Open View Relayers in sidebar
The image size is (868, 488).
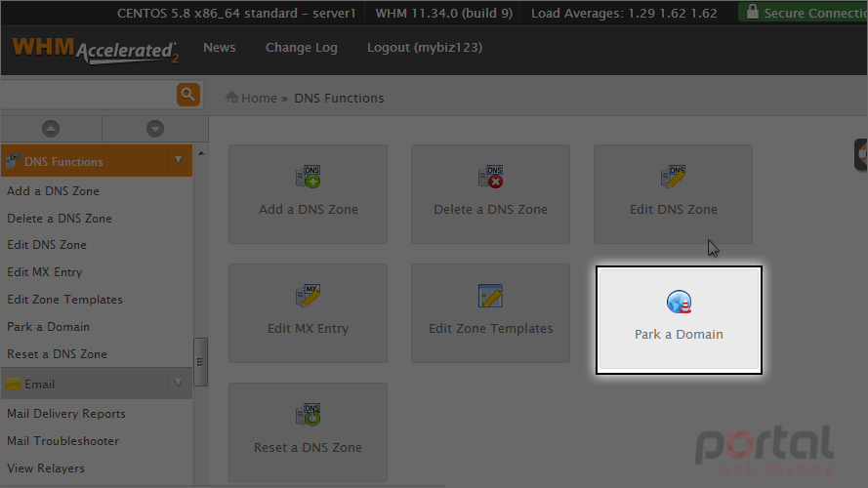[45, 468]
